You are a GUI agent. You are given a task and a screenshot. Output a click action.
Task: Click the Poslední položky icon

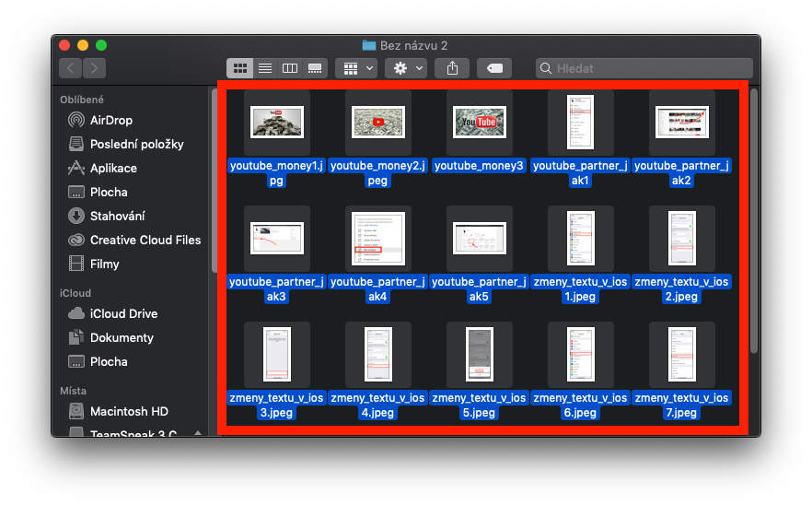76,144
